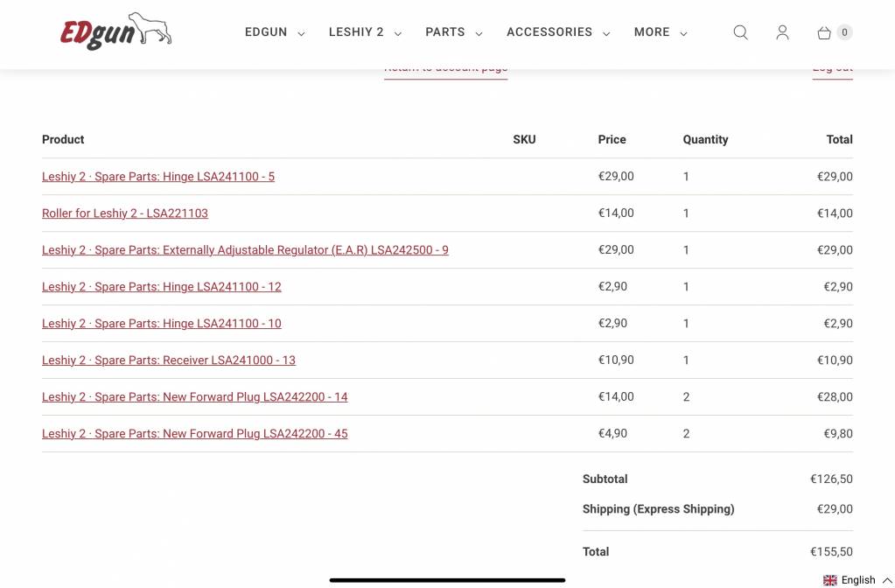Click quantity 2 in Forward Plug - 14 row

[x=686, y=396]
